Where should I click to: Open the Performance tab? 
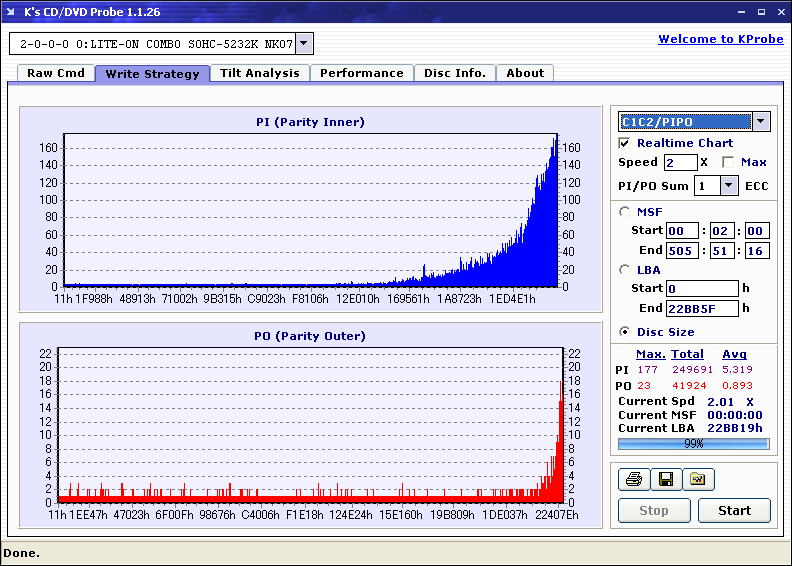point(362,73)
